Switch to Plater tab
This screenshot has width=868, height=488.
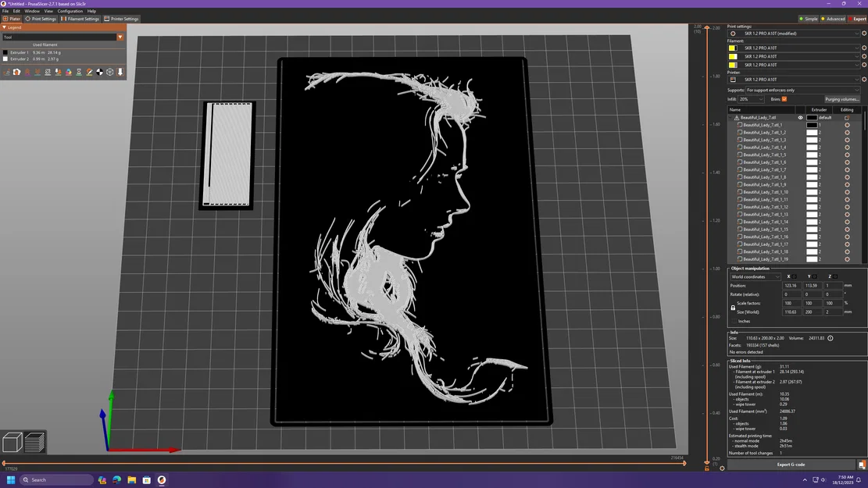tap(12, 19)
